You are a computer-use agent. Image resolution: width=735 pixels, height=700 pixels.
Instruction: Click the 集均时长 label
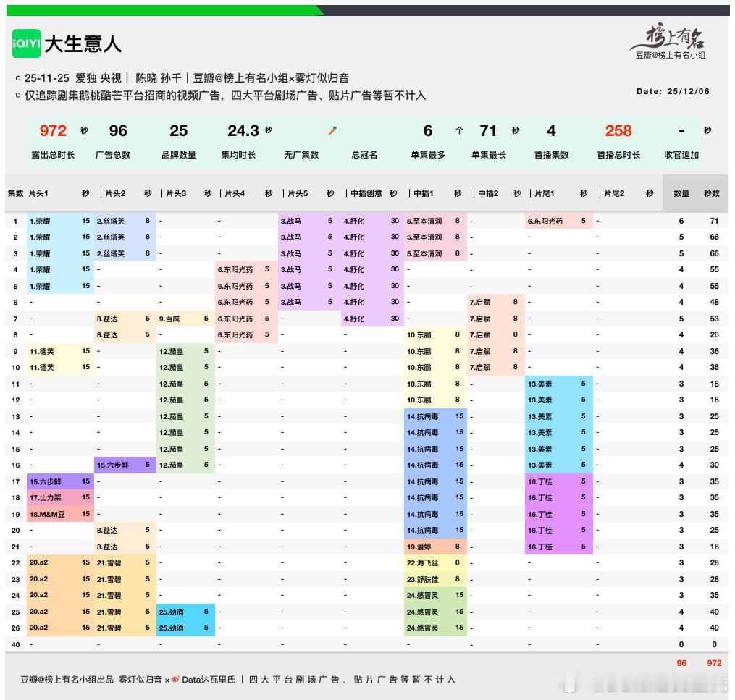(238, 155)
